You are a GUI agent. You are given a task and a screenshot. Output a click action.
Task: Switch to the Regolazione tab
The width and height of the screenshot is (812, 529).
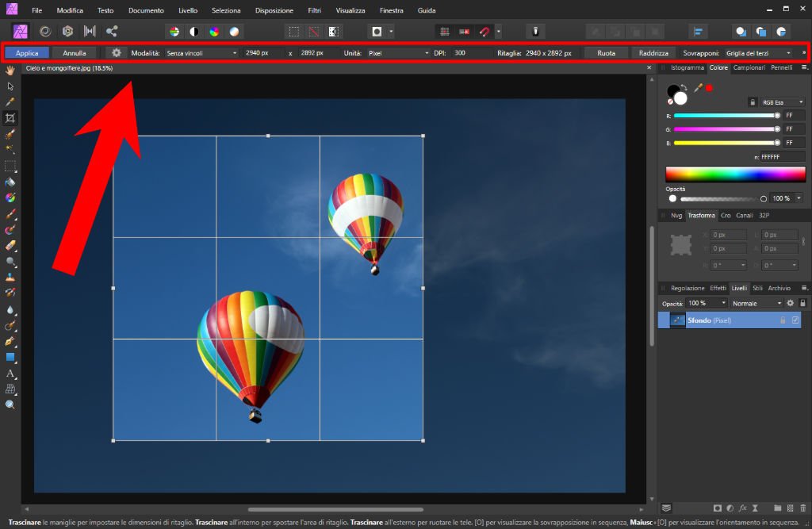pyautogui.click(x=688, y=288)
